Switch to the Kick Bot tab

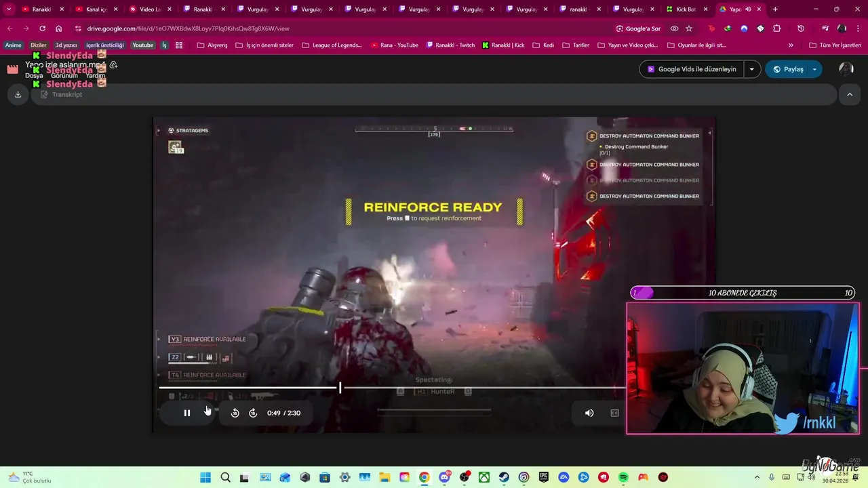click(686, 9)
